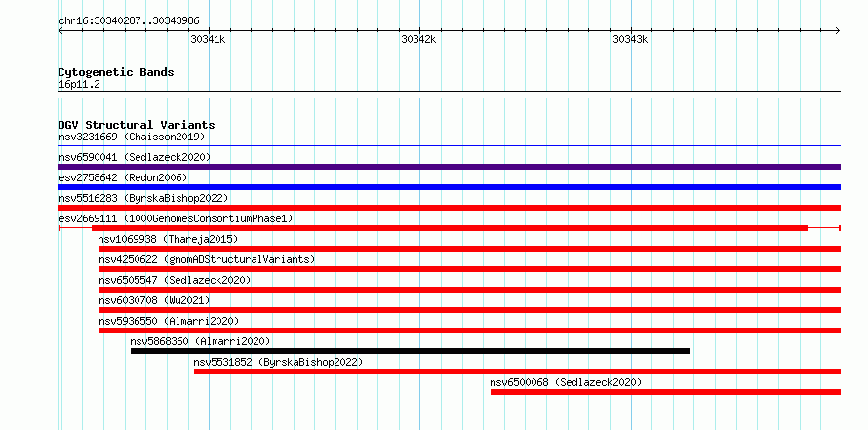Open esv2669111 (1000GenomesConsortiumPhase1) label
The width and height of the screenshot is (868, 430).
click(176, 218)
